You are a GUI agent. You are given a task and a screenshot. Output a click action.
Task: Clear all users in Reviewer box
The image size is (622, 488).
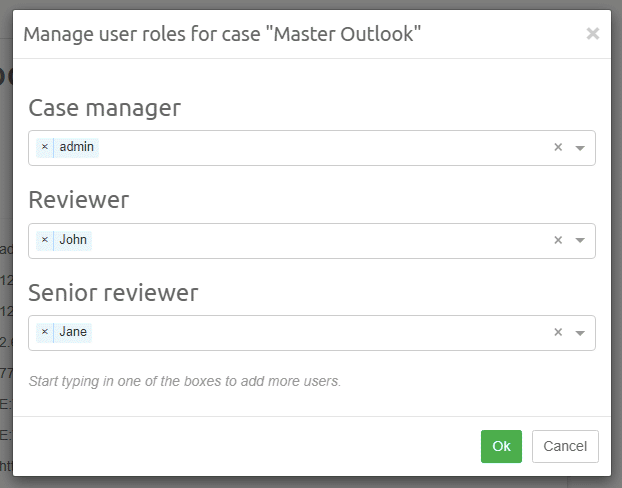pos(558,240)
